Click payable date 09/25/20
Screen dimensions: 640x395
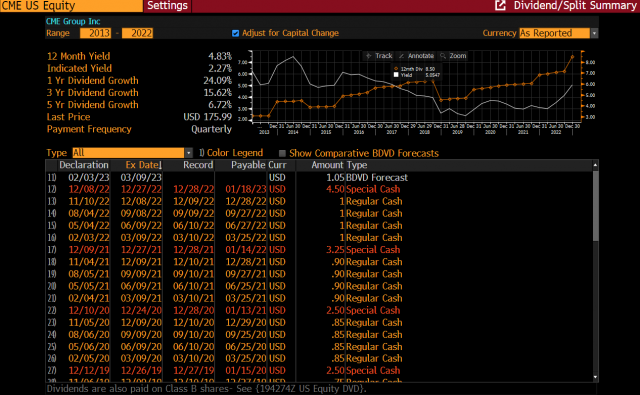[246, 335]
